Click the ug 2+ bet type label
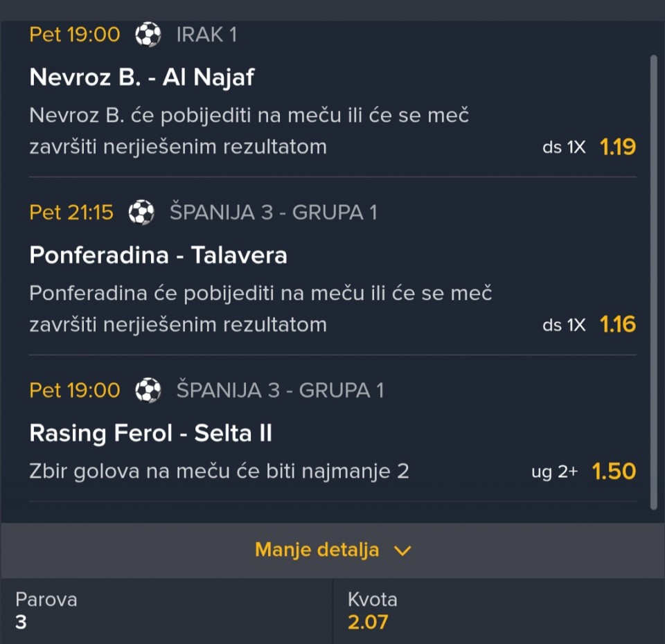The height and width of the screenshot is (644, 665). click(554, 472)
